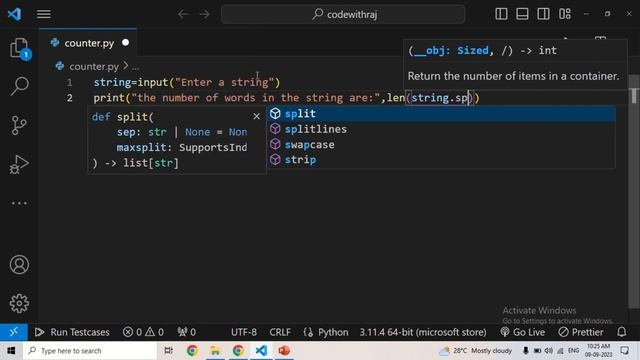Screen dimensions: 640x360
Task: Click the codewithraj command center search box
Action: pyautogui.click(x=343, y=14)
